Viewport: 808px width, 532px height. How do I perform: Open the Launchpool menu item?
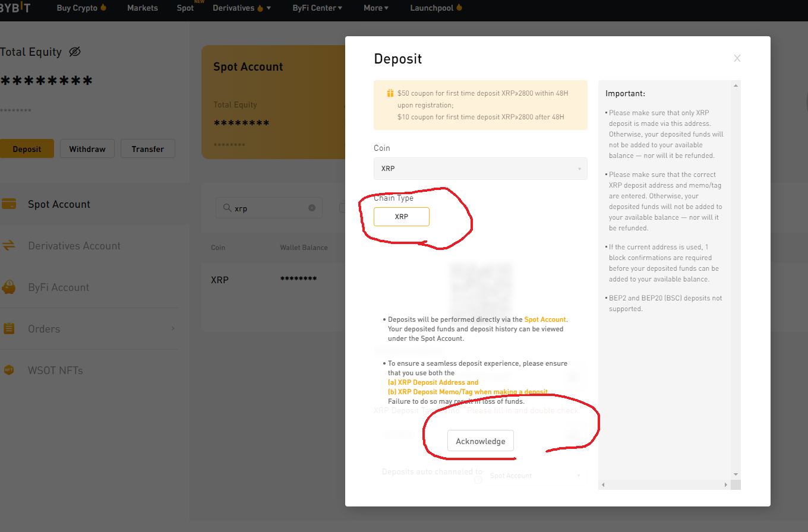436,8
